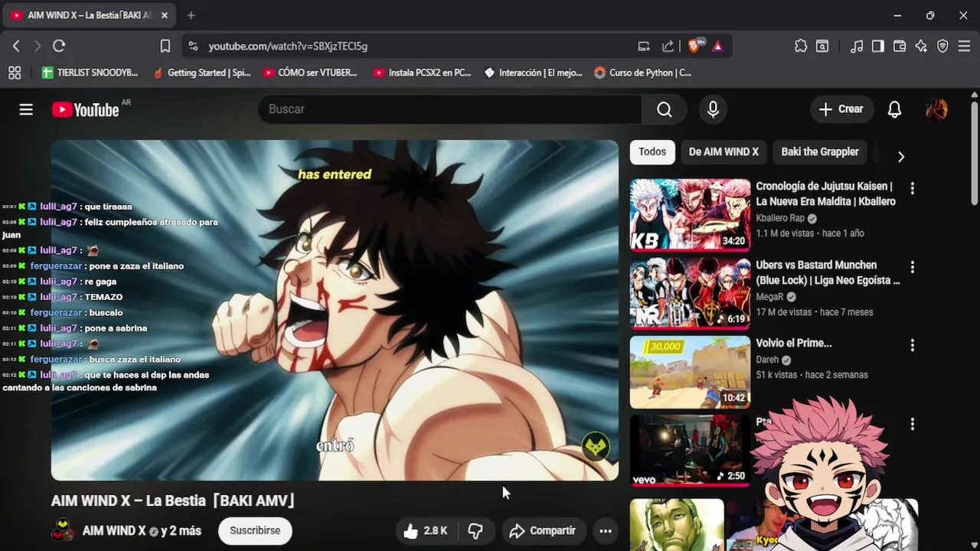Open the apps grid icon in the bookmarks bar
The image size is (980, 551).
click(15, 73)
